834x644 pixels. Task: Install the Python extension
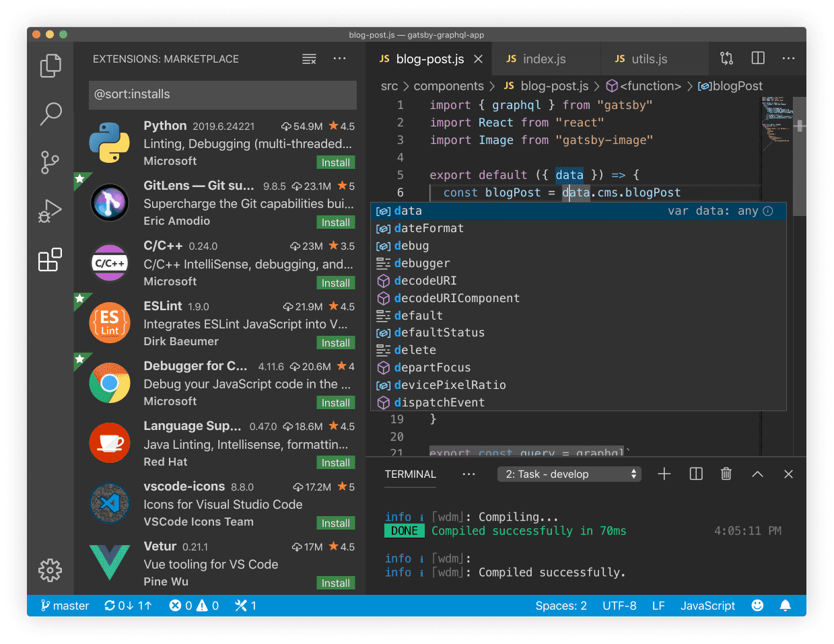coord(335,162)
